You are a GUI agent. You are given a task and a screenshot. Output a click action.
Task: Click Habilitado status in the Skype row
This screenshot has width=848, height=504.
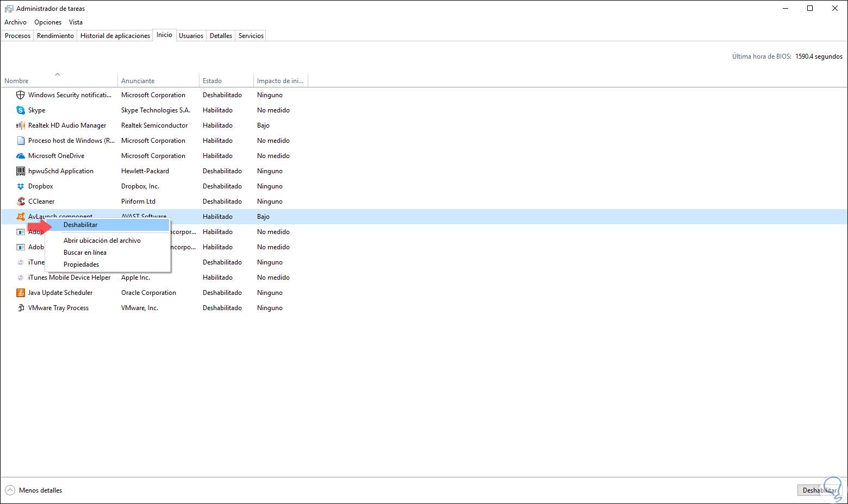(217, 110)
